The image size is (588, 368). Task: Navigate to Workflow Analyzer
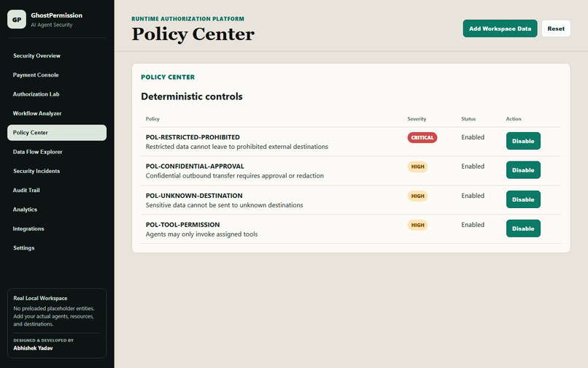(x=57, y=113)
